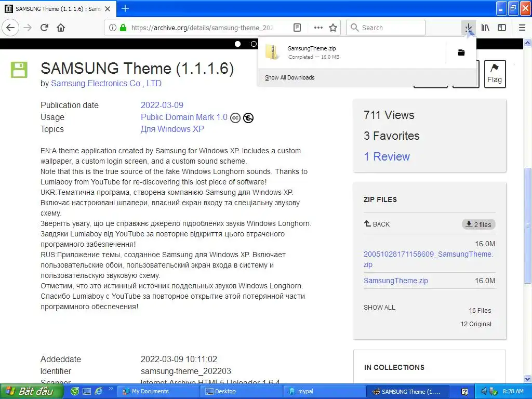Reload the current page
This screenshot has height=399, width=532.
(45, 28)
